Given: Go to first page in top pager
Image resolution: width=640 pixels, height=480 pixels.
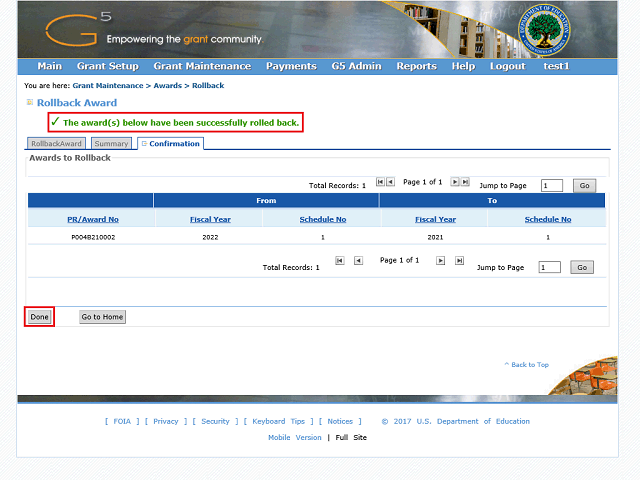Looking at the screenshot, I should [x=380, y=182].
